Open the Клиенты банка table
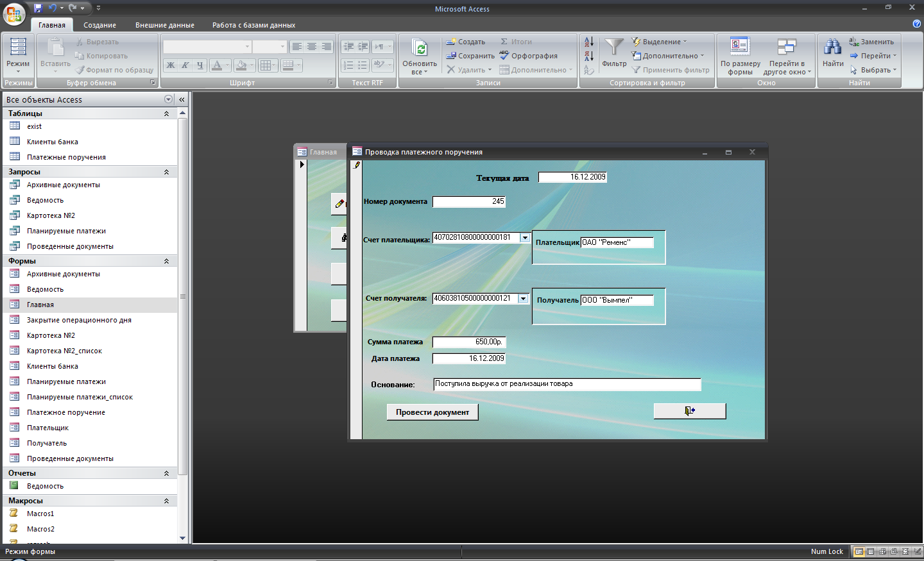The height and width of the screenshot is (561, 924). (53, 142)
